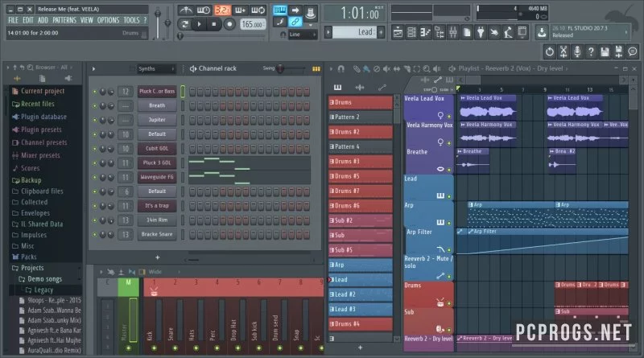Open the VIEW menu

tap(86, 20)
